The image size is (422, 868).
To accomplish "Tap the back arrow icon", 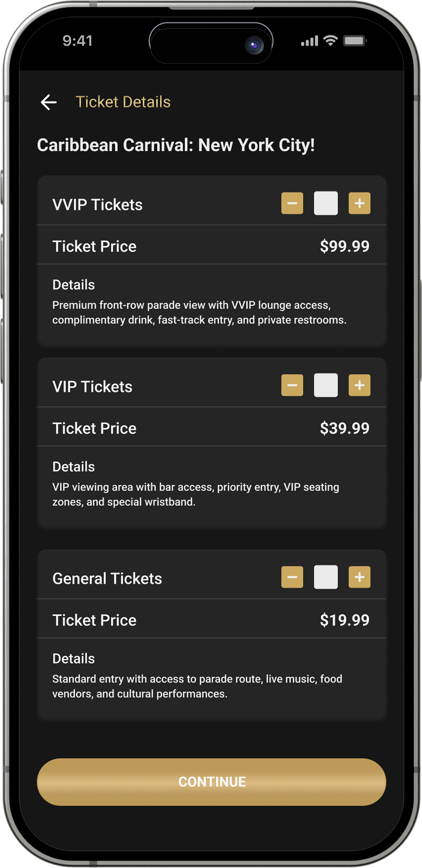I will point(49,102).
